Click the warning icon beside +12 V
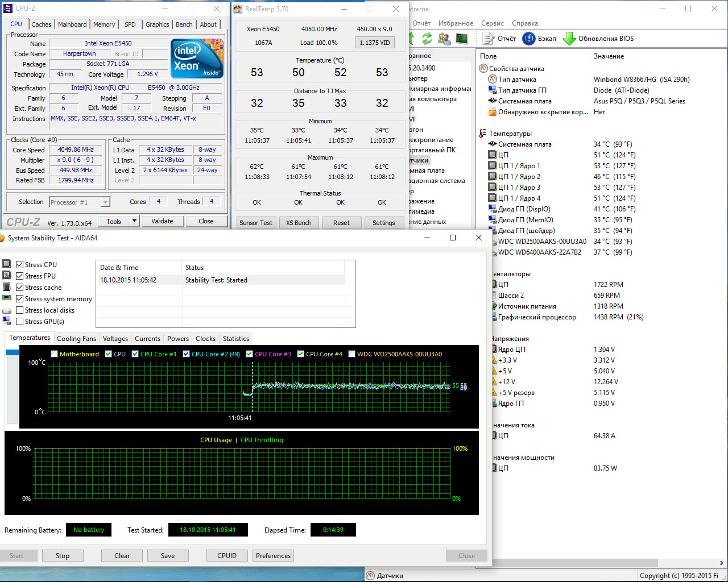Viewport: 728px width, 582px height. point(494,382)
